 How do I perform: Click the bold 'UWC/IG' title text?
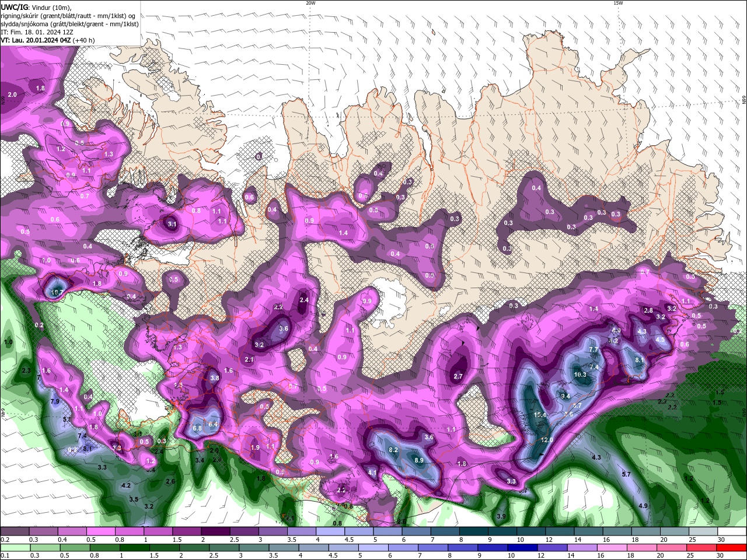(15, 7)
